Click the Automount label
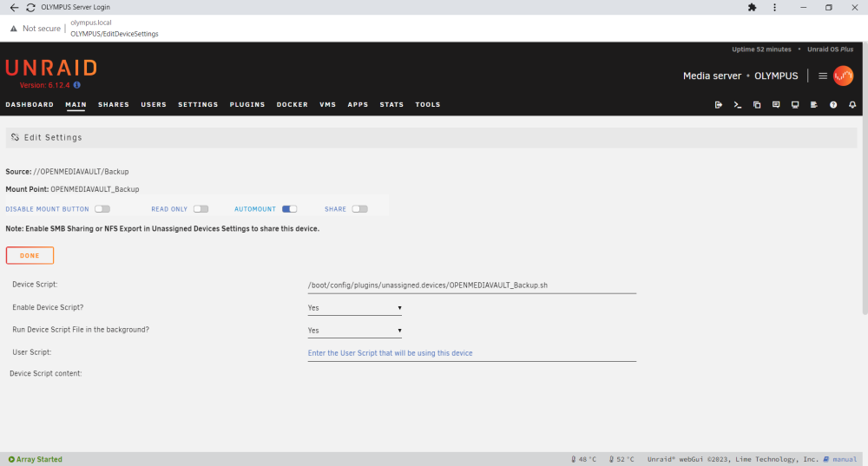Viewport: 868px width, 466px height. (x=254, y=209)
